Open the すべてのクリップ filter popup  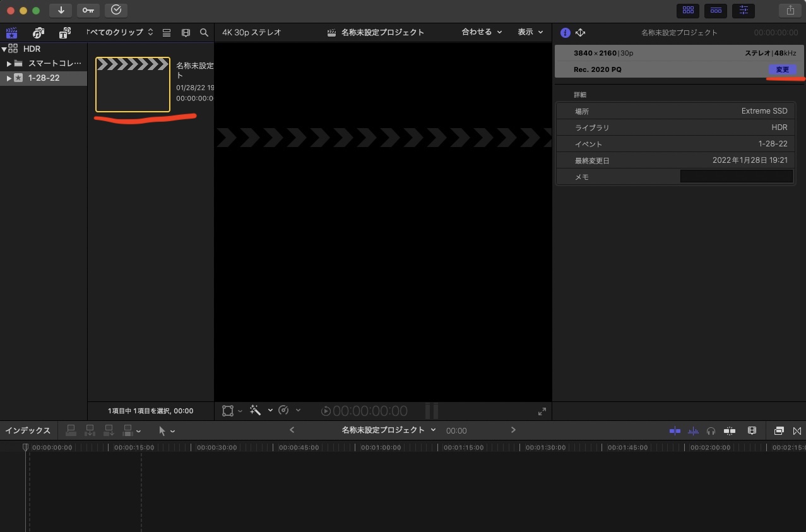coord(120,32)
